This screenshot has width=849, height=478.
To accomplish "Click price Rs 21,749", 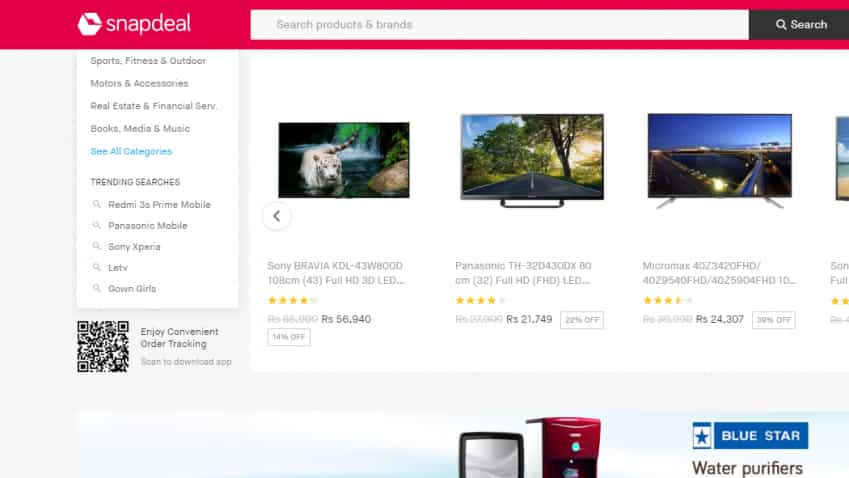I will [x=529, y=319].
